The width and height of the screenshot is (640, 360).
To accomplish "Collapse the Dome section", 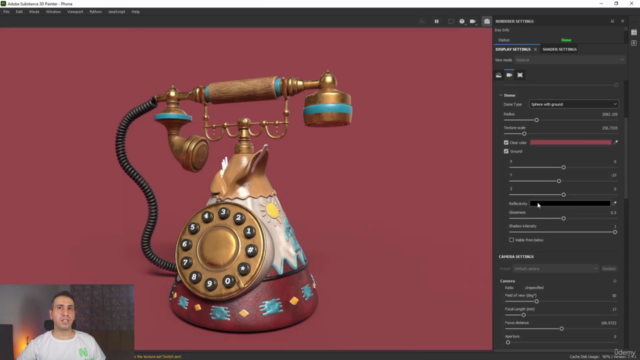I will tap(501, 95).
